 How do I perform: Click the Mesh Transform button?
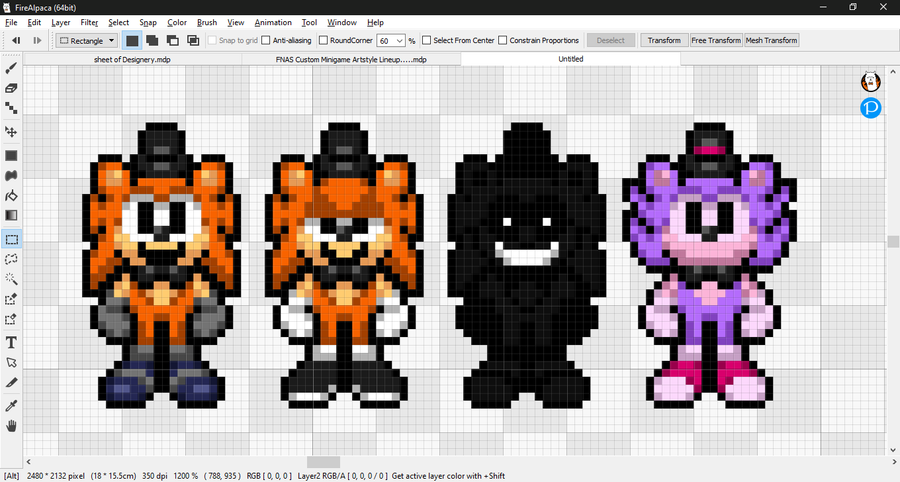771,40
